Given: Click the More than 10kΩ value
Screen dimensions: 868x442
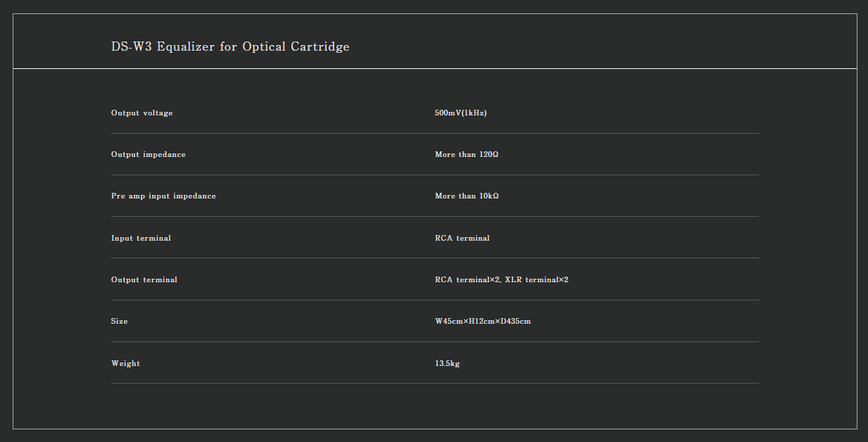Looking at the screenshot, I should point(467,196).
